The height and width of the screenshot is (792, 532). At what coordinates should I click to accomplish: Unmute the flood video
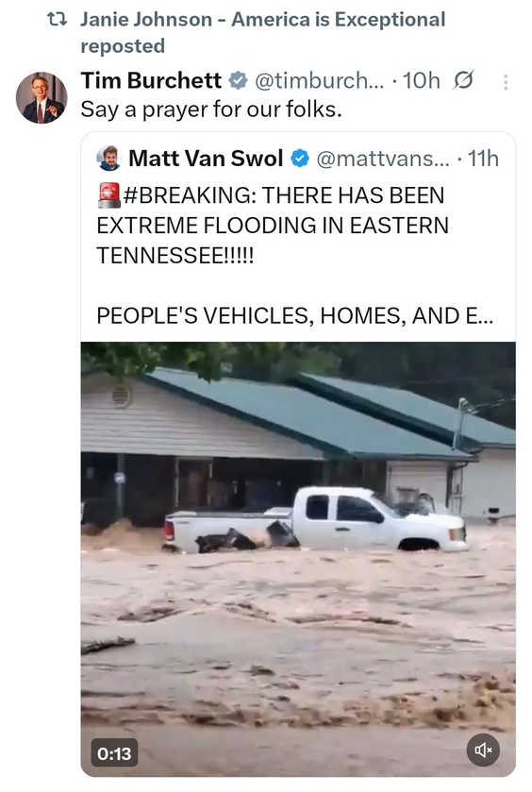pos(483,750)
